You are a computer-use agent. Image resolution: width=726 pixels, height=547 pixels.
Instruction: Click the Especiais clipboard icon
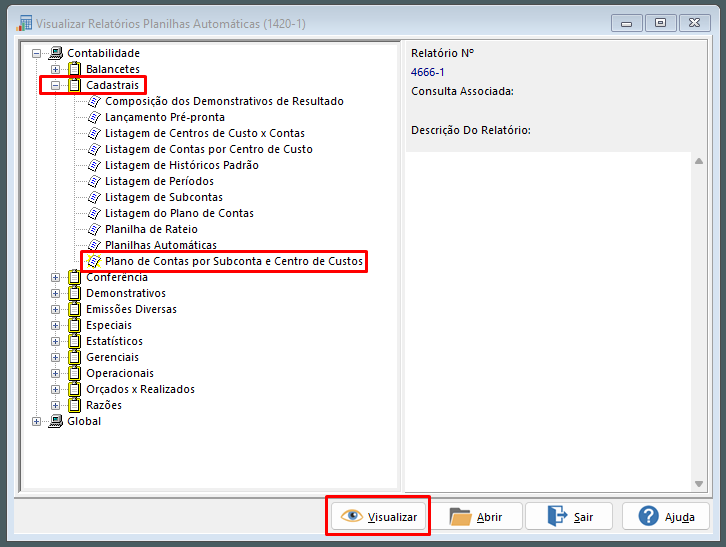tap(75, 325)
